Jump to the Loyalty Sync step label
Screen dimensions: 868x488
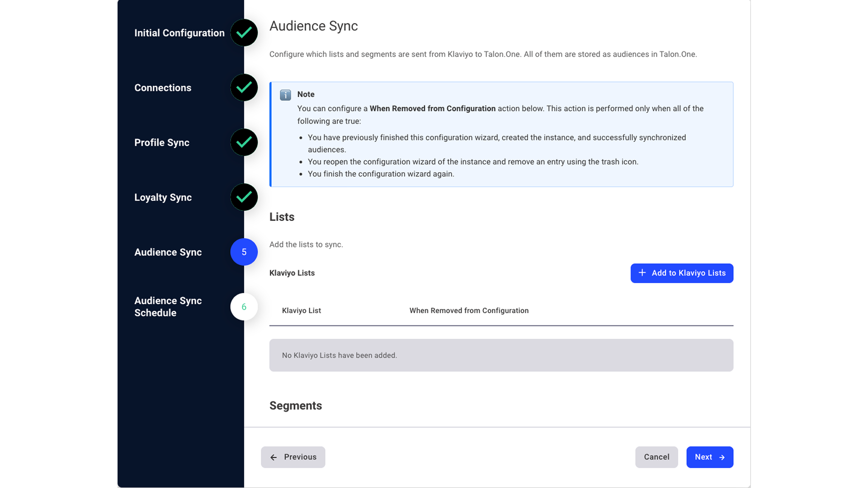pyautogui.click(x=163, y=197)
